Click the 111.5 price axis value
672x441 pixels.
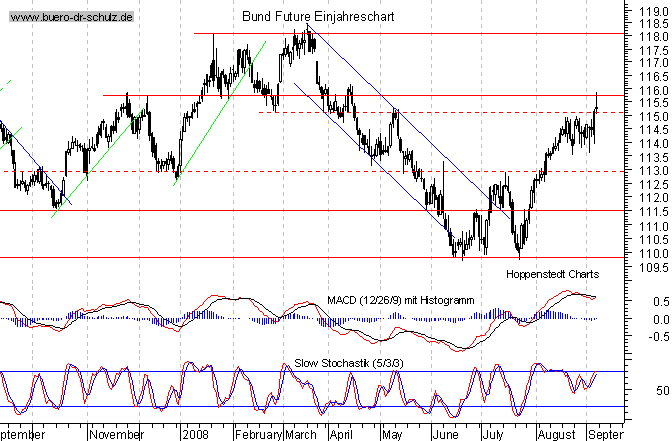(x=654, y=212)
